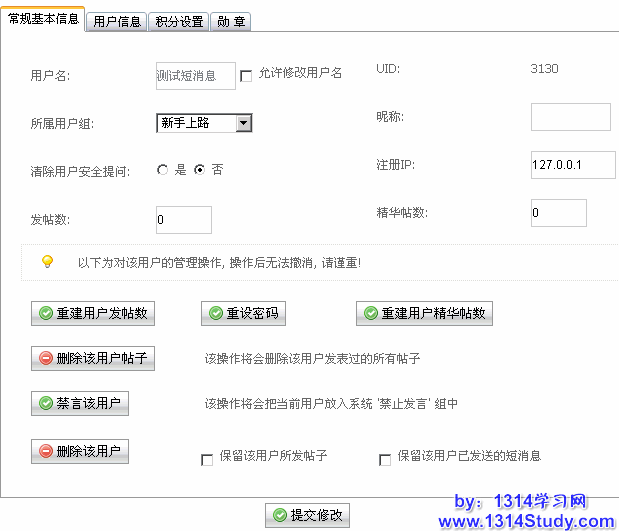Check 保留该用户已发送的短消息 option
The width and height of the screenshot is (619, 531).
(384, 459)
